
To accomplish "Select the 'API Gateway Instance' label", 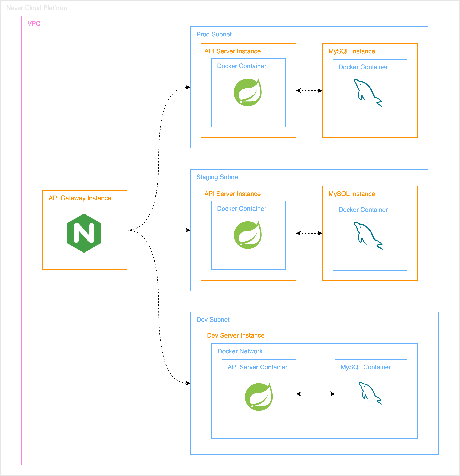I will pos(80,198).
